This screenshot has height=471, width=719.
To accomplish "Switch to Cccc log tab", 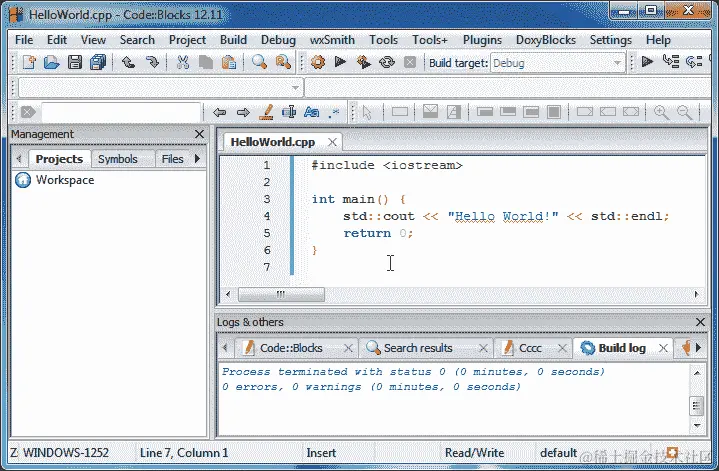I will (530, 348).
